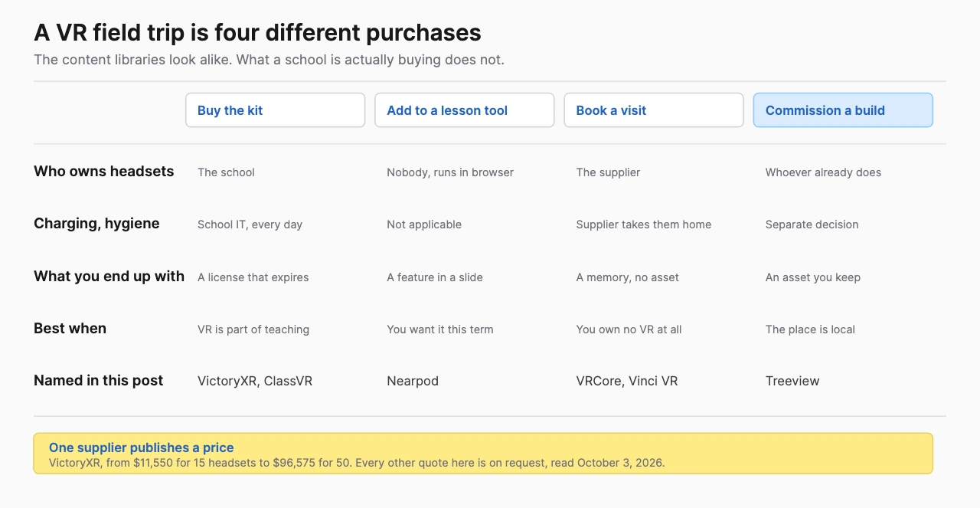Click the cell 'VictoryXR, ClassVR'
This screenshot has width=980, height=508.
coord(255,381)
